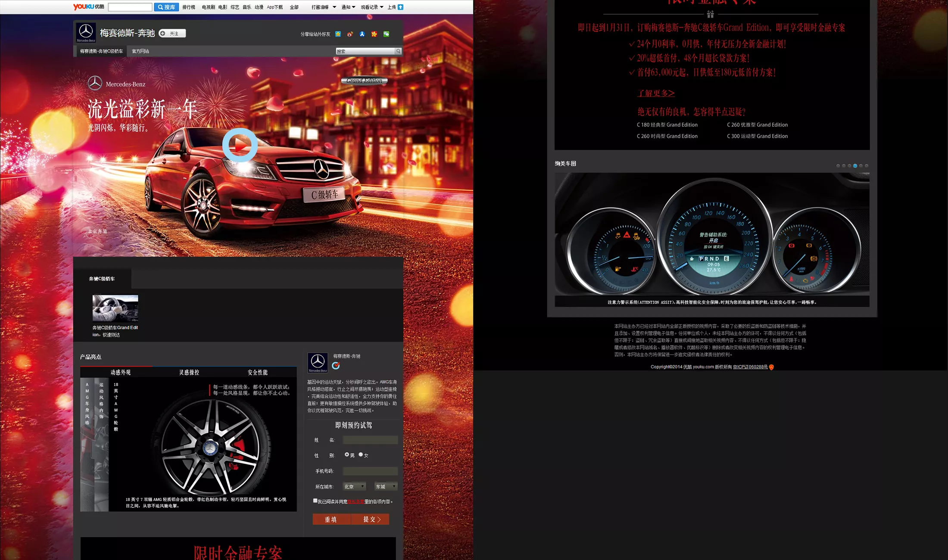The height and width of the screenshot is (560, 948).
Task: Click the Mercedes-Benz star logo on banner
Action: [95, 83]
